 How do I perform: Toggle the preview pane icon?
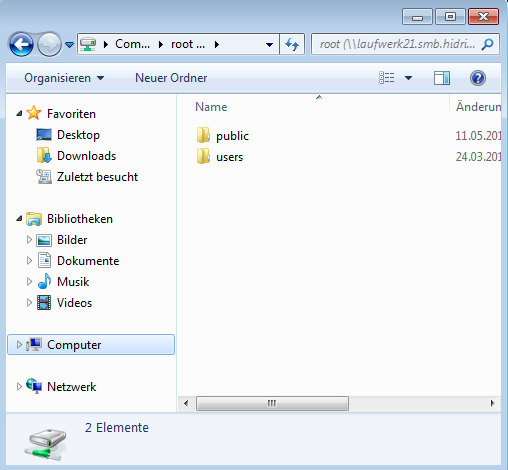(442, 78)
